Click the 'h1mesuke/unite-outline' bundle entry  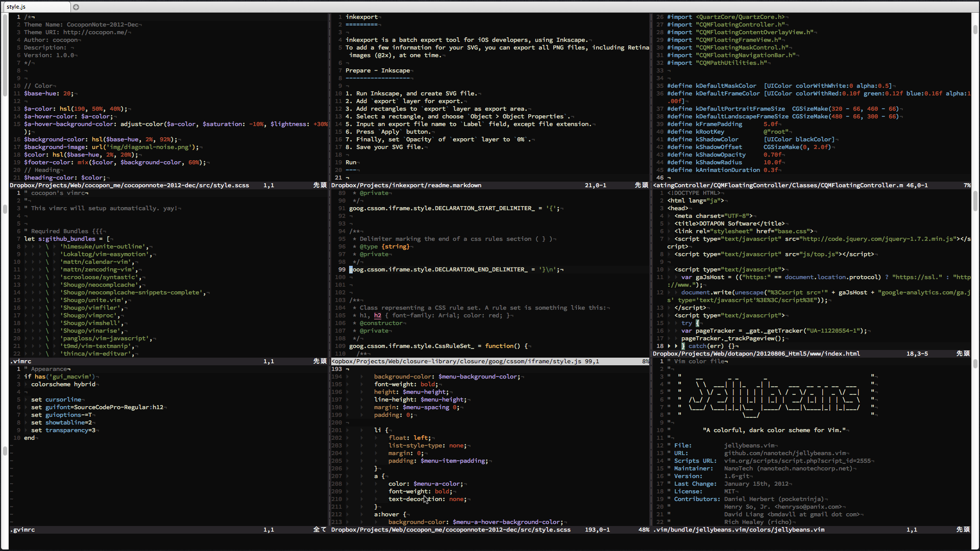(104, 246)
